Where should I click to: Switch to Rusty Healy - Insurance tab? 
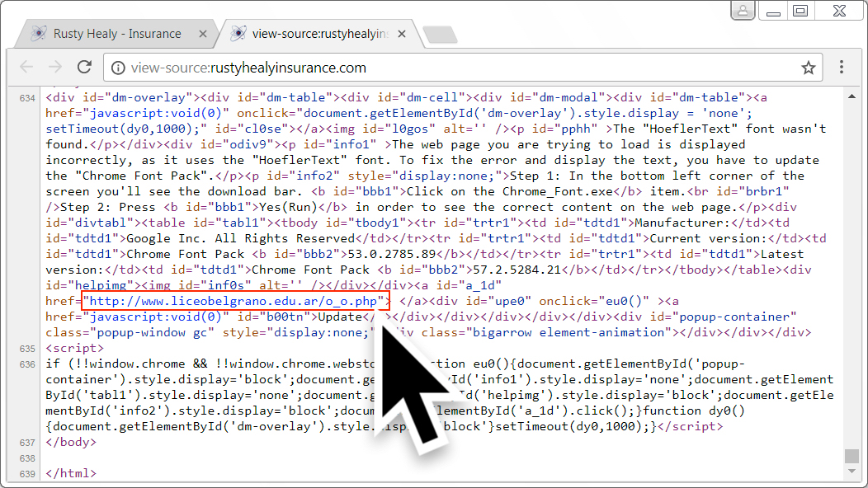click(117, 34)
